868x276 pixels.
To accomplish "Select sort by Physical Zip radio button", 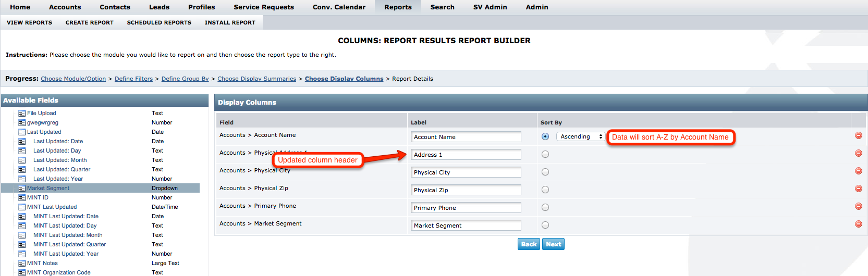I will tap(545, 190).
